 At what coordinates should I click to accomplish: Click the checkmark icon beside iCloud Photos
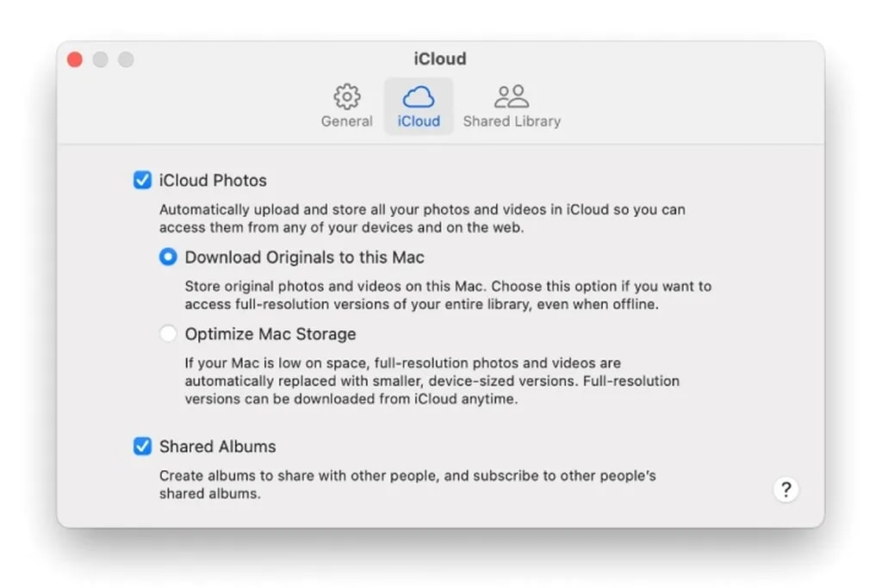coord(143,180)
